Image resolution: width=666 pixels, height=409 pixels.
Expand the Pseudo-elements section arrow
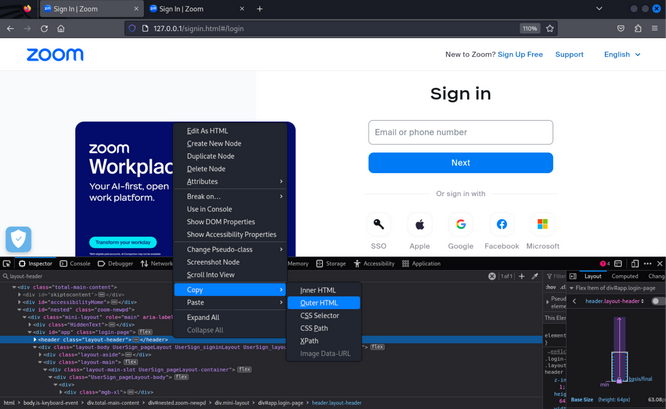pyautogui.click(x=547, y=302)
